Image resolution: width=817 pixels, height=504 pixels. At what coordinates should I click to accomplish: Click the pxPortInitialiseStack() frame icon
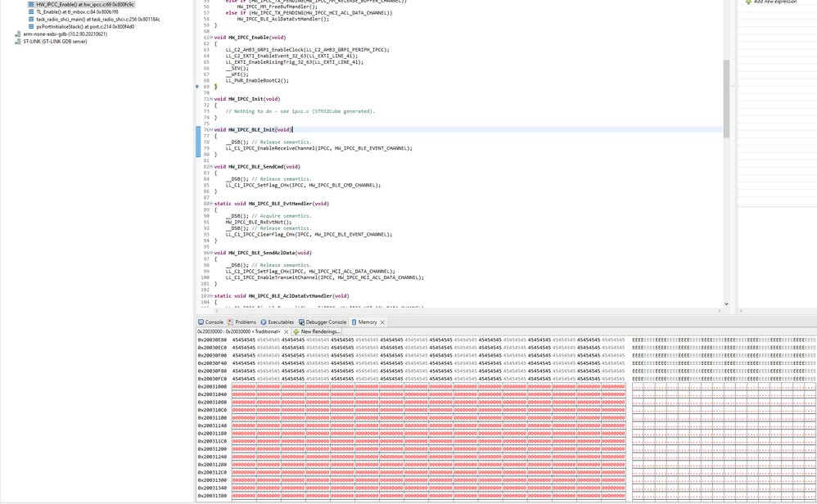pos(31,26)
